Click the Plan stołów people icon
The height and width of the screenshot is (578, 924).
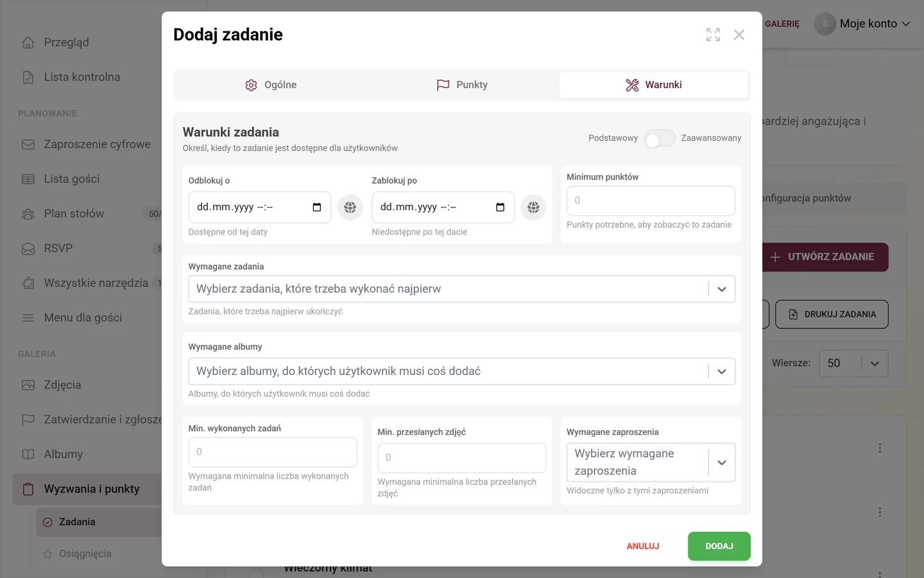pos(28,214)
